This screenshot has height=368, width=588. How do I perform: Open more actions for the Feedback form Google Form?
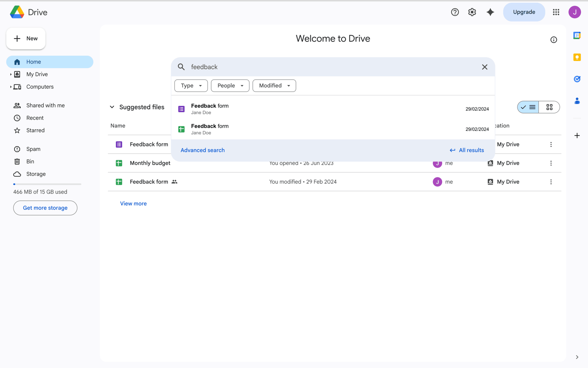tap(551, 144)
